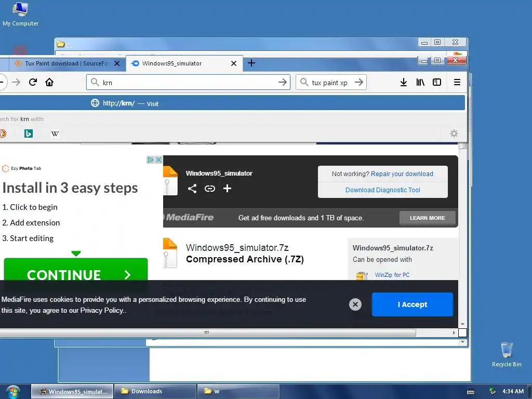Viewport: 532px width, 399px height.
Task: Click the MediaFire share icon
Action: click(192, 189)
